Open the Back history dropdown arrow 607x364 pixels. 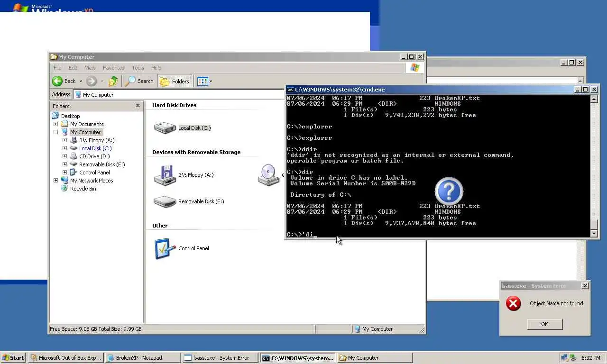coord(81,82)
